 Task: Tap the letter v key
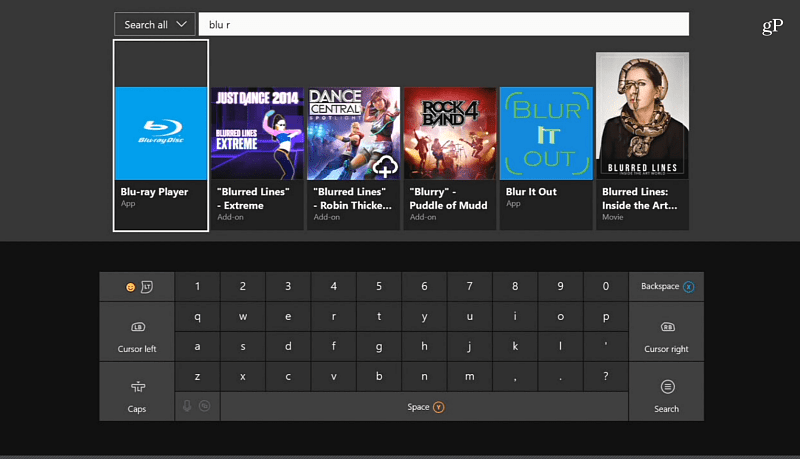[334, 377]
